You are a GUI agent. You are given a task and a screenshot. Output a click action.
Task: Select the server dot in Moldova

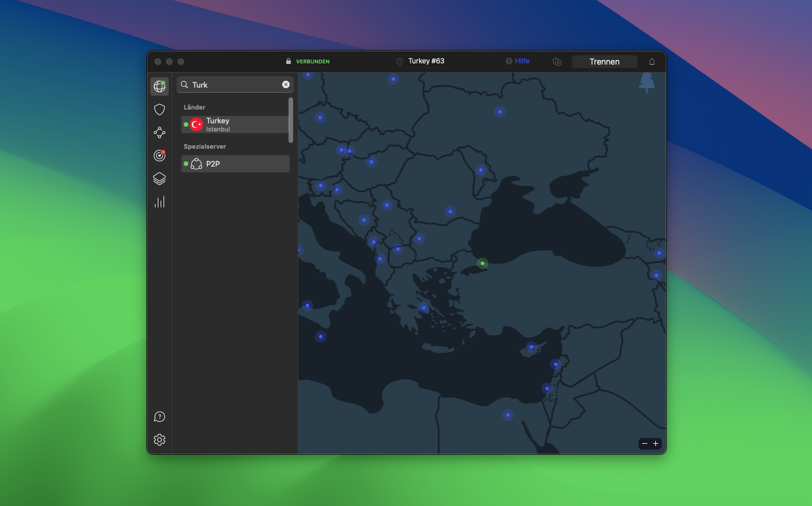pos(481,170)
